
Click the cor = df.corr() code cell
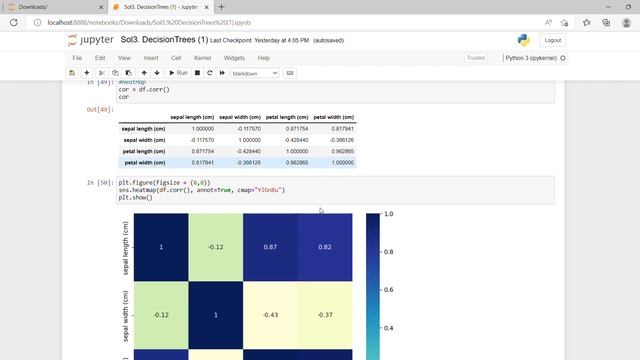336,92
